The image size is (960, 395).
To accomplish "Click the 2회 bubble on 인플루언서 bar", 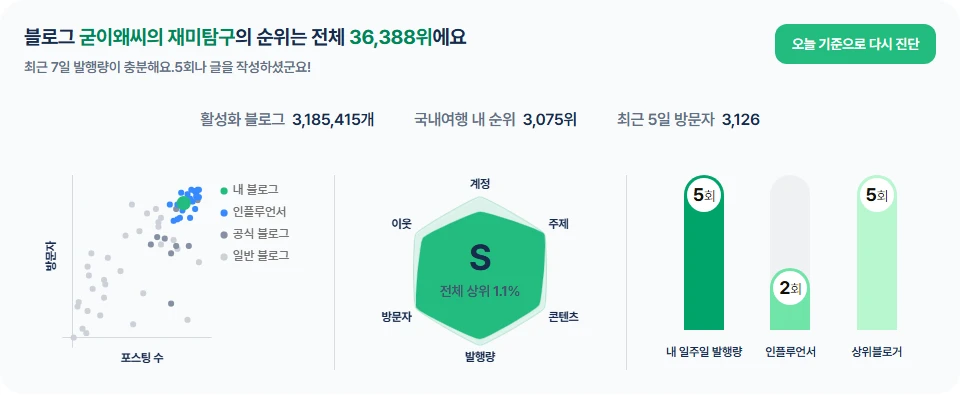I will (x=790, y=288).
